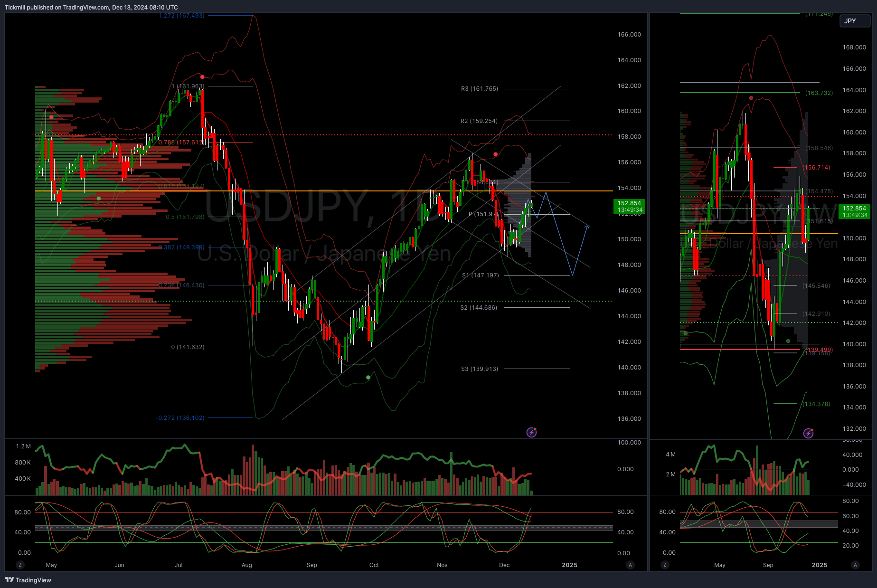Click the Nov label on the daily time axis
Viewport: 877px width, 588px height.
(442, 565)
